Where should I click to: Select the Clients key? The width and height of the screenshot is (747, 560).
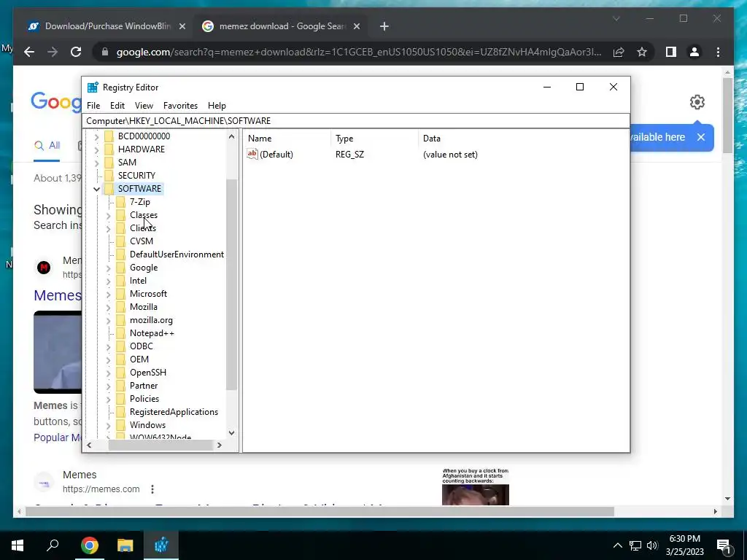click(x=143, y=228)
